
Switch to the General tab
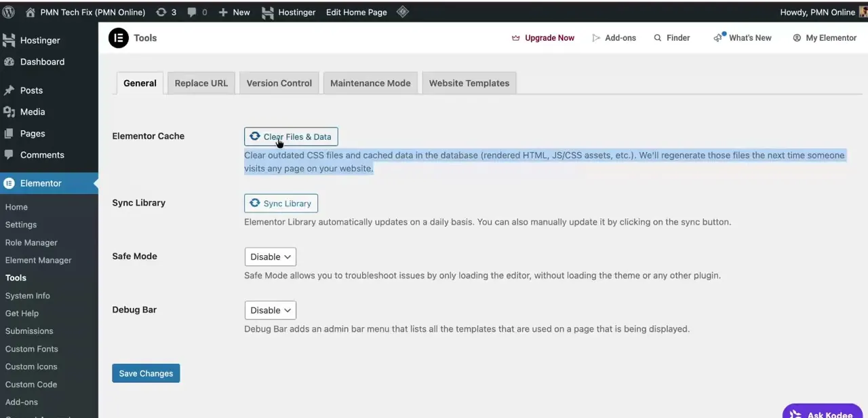140,83
